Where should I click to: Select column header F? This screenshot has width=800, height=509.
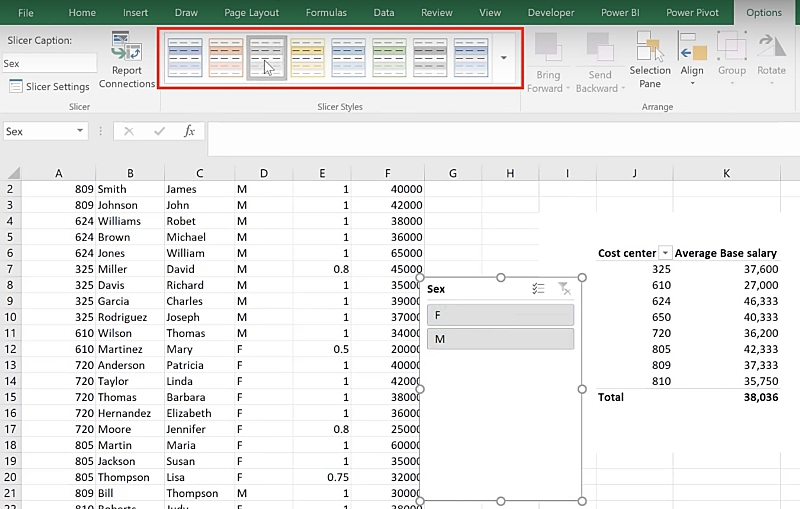pyautogui.click(x=387, y=173)
